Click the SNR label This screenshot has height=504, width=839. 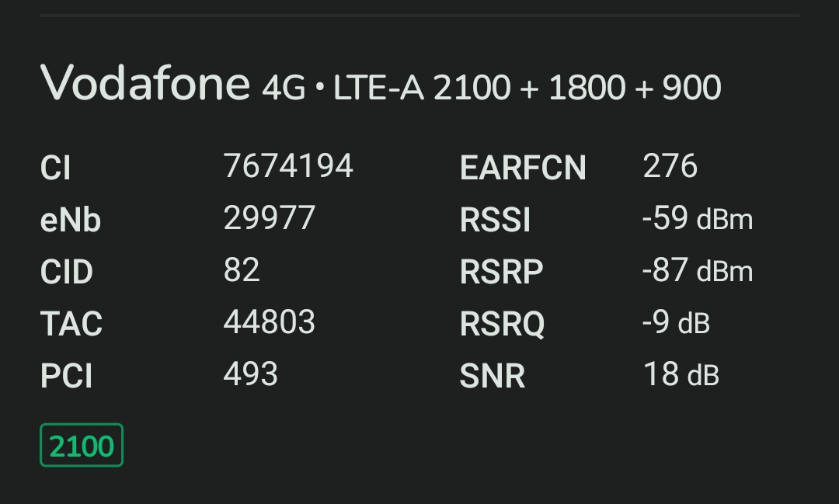(493, 376)
